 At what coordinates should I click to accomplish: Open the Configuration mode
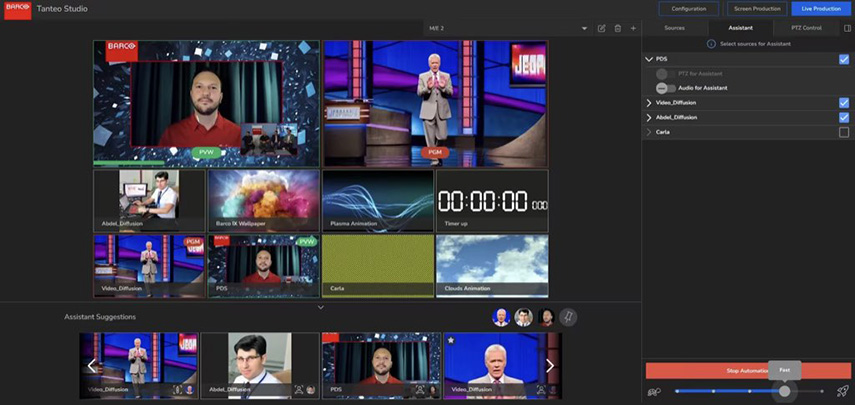(x=688, y=9)
